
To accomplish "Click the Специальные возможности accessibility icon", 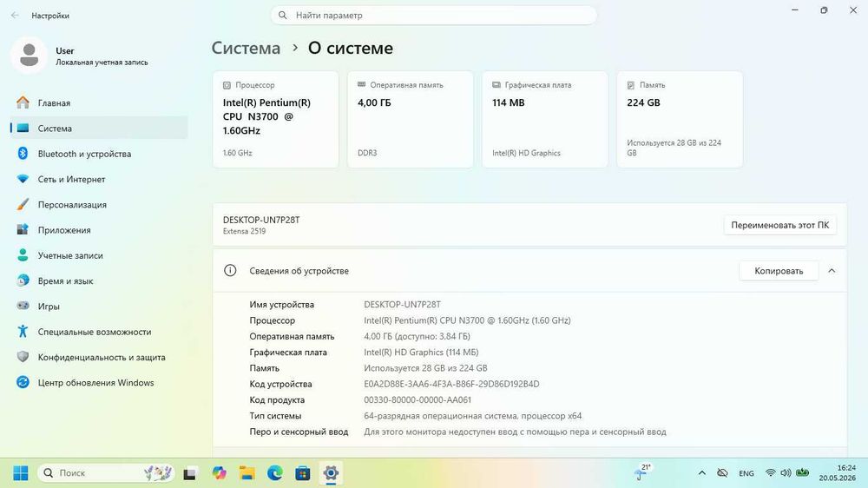I will pos(23,331).
